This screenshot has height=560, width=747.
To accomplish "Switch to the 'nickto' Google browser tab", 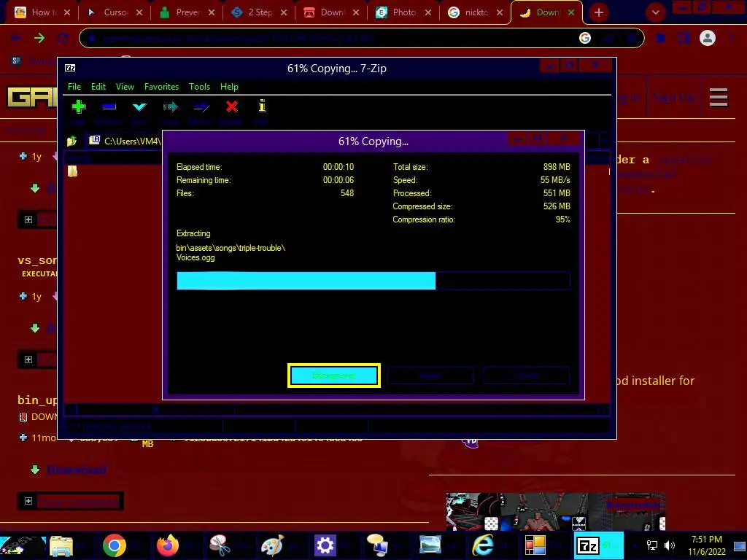I will (x=476, y=12).
